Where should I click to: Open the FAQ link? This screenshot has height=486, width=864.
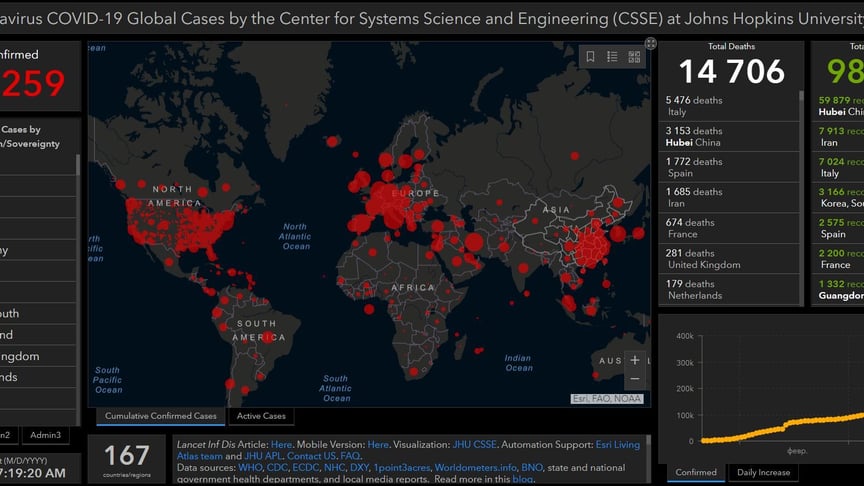(350, 456)
